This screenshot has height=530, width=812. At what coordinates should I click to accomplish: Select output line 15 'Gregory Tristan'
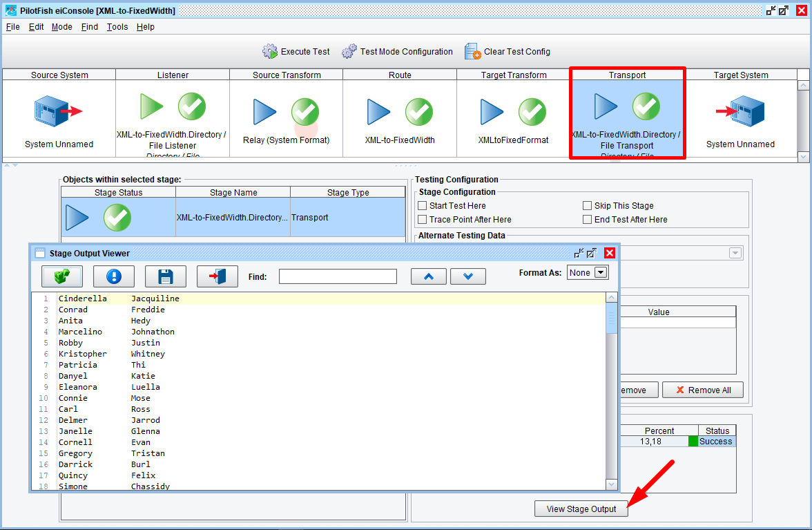(331, 453)
